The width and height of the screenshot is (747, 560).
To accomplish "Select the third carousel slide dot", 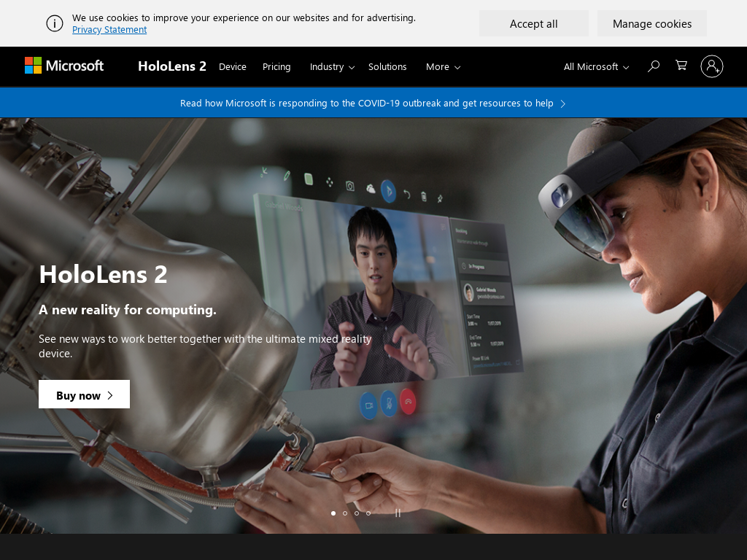I will (357, 513).
